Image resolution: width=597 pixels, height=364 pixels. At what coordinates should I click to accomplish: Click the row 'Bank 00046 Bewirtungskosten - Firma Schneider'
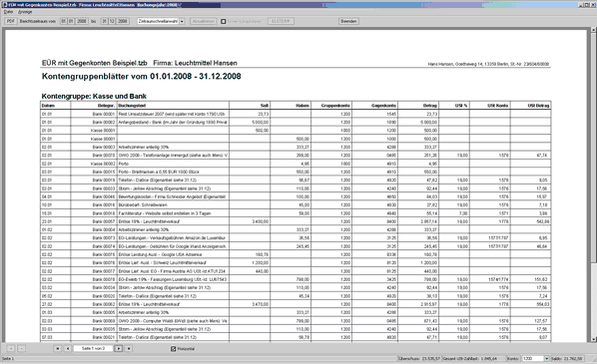tap(296, 196)
